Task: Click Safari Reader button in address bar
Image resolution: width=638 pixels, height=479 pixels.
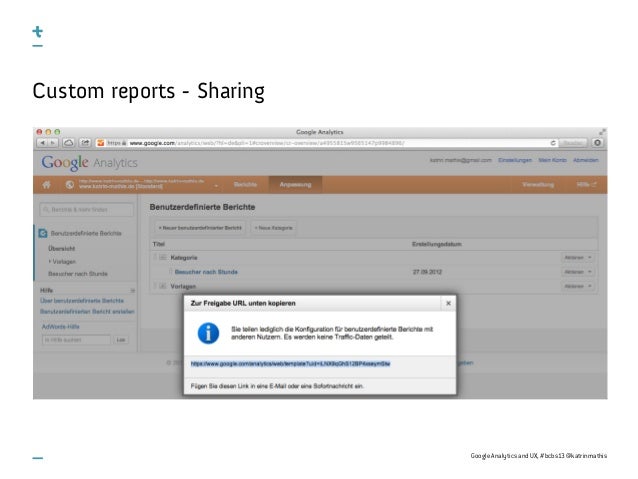Action: tap(572, 143)
